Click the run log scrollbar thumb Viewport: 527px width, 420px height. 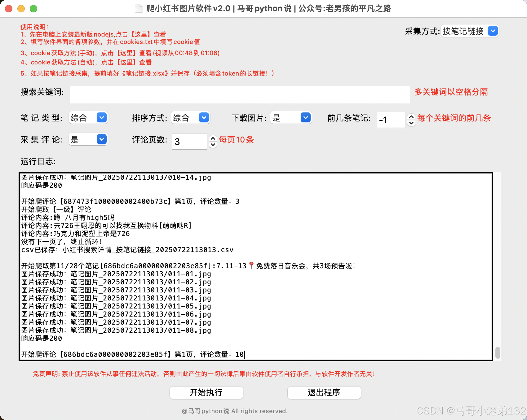pos(498,352)
